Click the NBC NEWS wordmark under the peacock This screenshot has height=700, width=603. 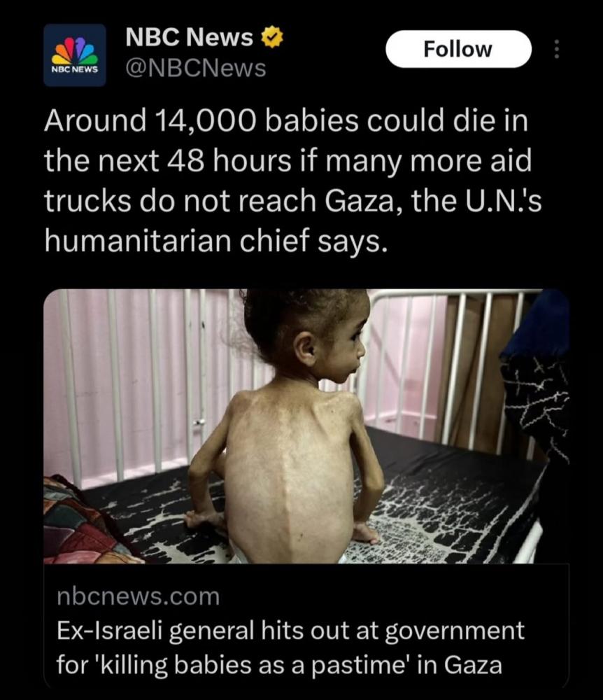(x=74, y=69)
